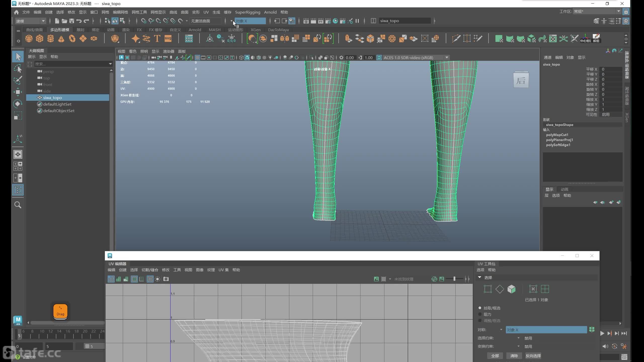Viewport: 644px width, 362px height.
Task: Switch to Anim tab in layer editor
Action: pyautogui.click(x=564, y=189)
